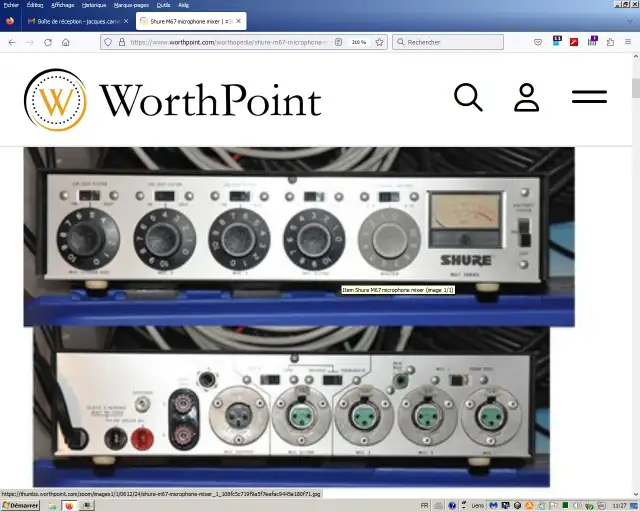Show site security padlock information
Screen dimensions: 640x512
(122, 42)
